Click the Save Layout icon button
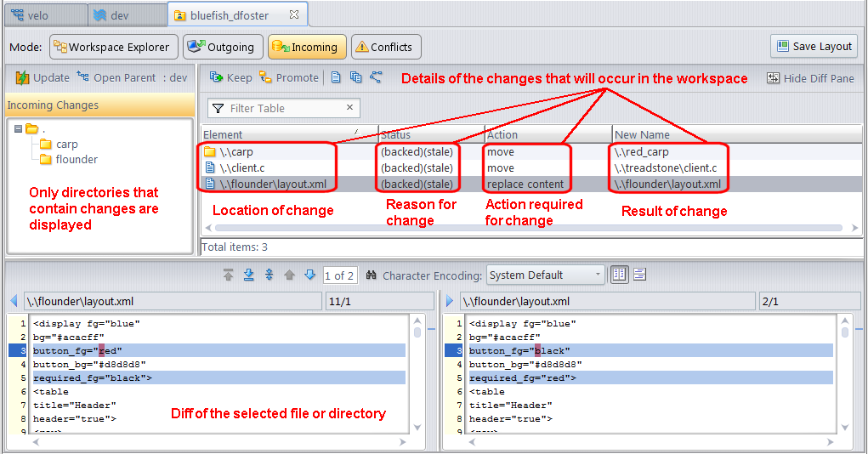Viewport: 868px width, 454px height. [x=814, y=47]
